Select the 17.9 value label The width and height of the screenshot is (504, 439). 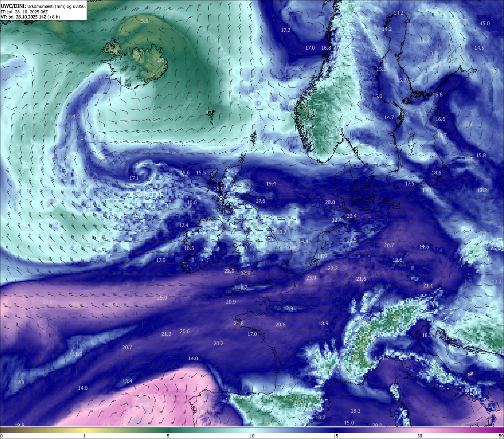161,260
